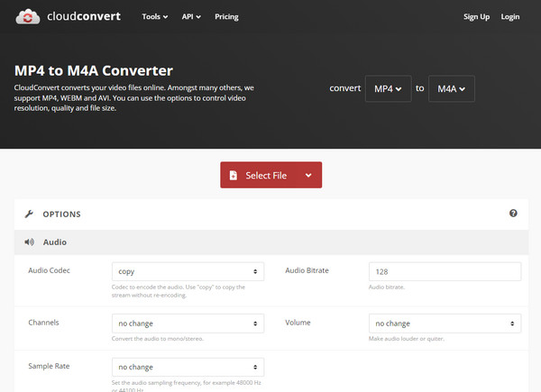
Task: Click the 'Convert the audio to mono/stereo' hint
Action: 157,339
